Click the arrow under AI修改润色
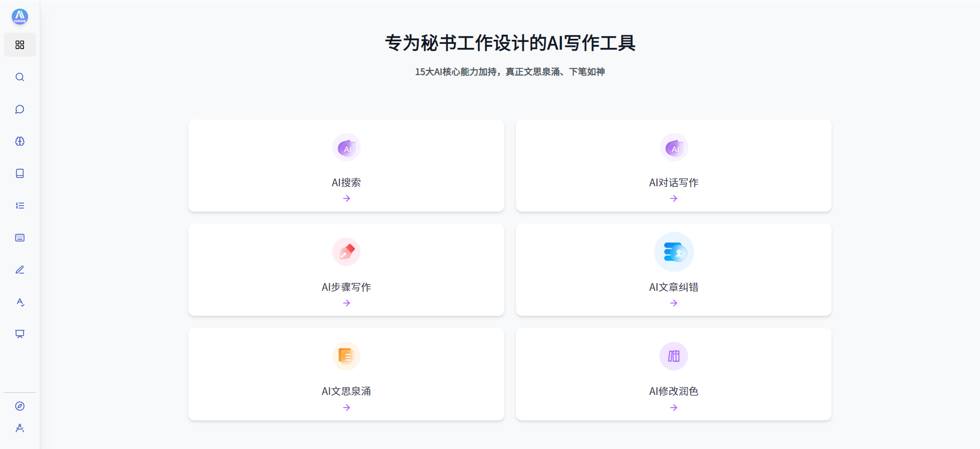The image size is (980, 449). (674, 408)
